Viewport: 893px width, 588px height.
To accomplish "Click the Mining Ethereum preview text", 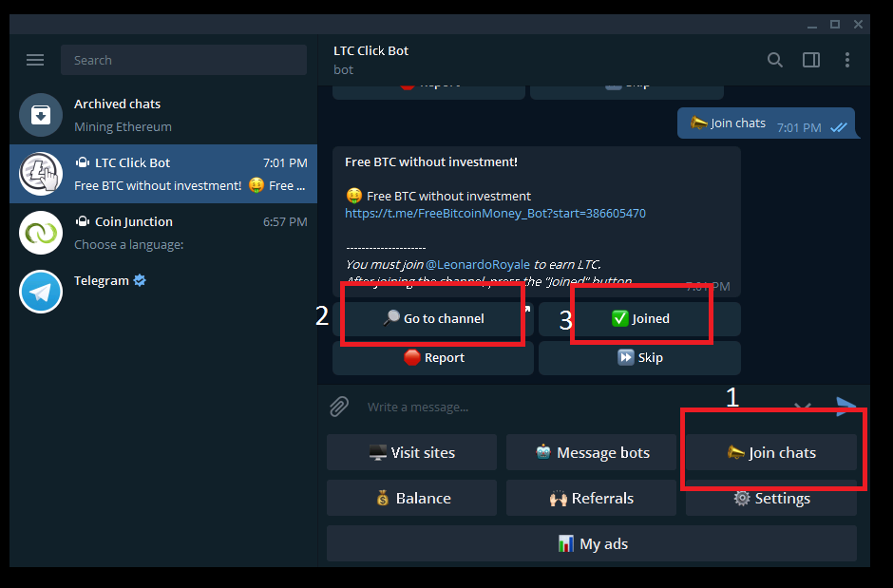I will click(x=123, y=127).
